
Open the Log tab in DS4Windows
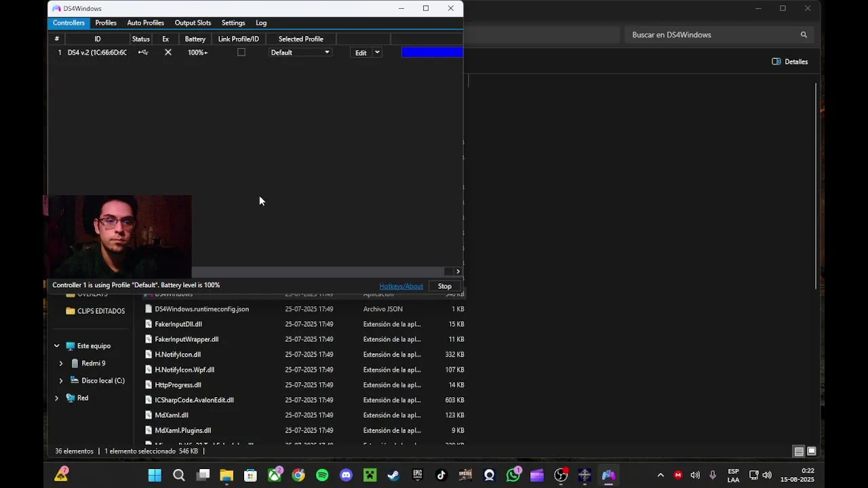click(x=261, y=23)
